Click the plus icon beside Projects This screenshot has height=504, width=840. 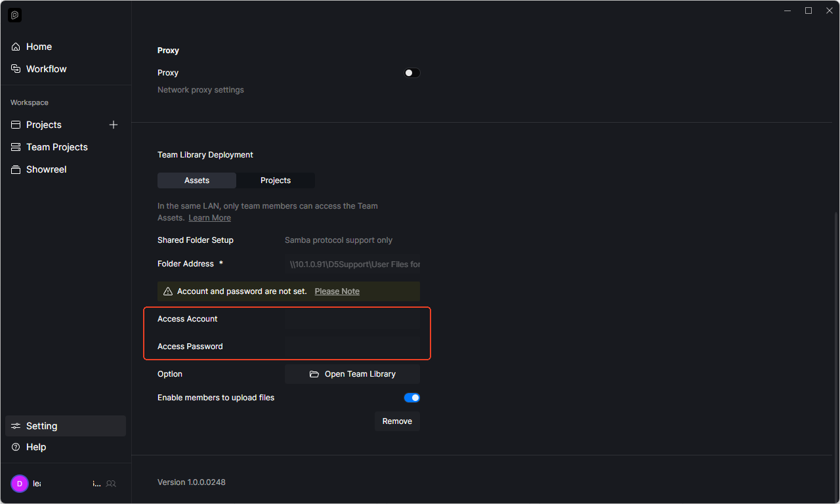114,125
